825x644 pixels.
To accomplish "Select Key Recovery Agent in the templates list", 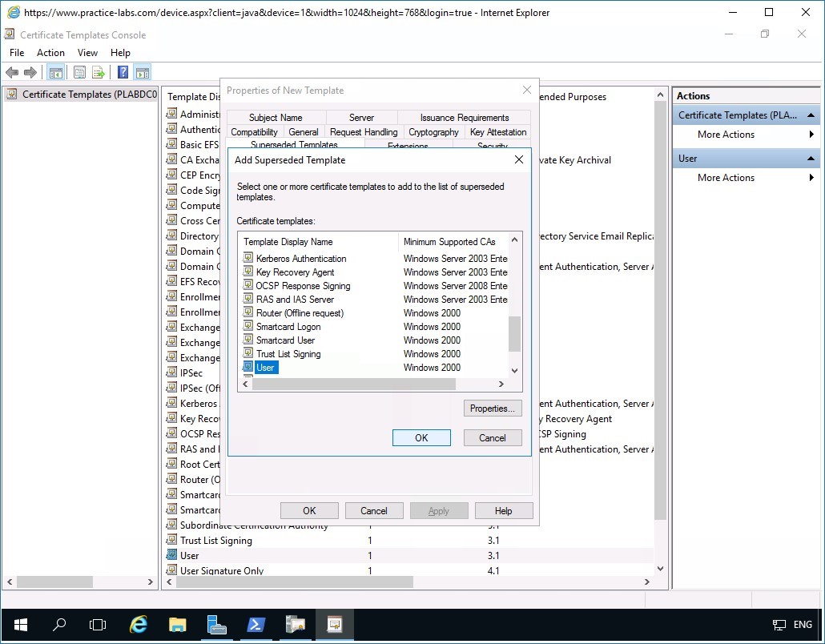I will [x=296, y=272].
